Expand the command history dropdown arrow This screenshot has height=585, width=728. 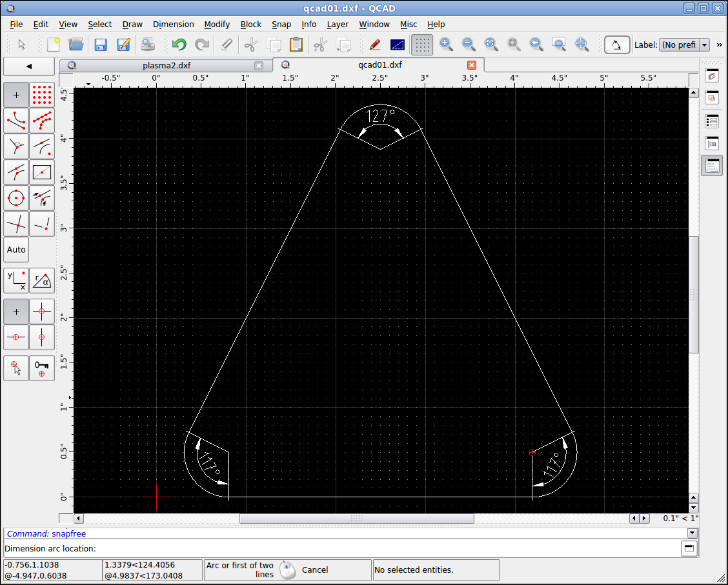[693, 533]
